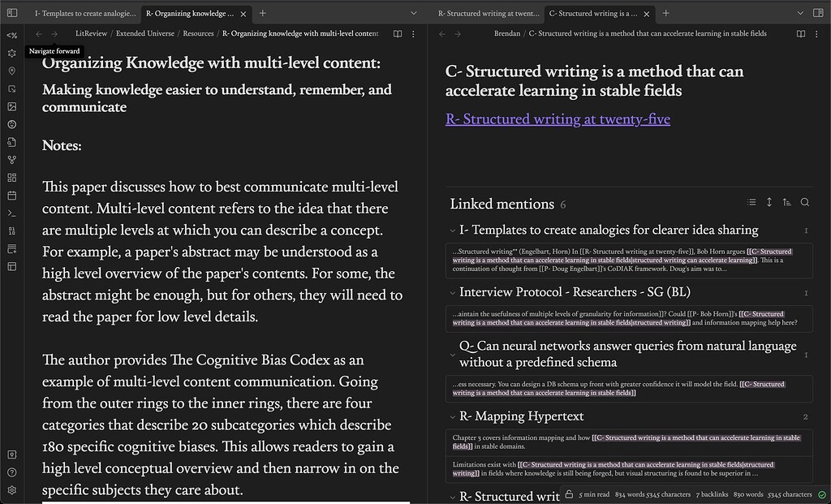This screenshot has width=831, height=504.
Task: Select the calendar icon in the left ribbon
Action: pos(11,195)
